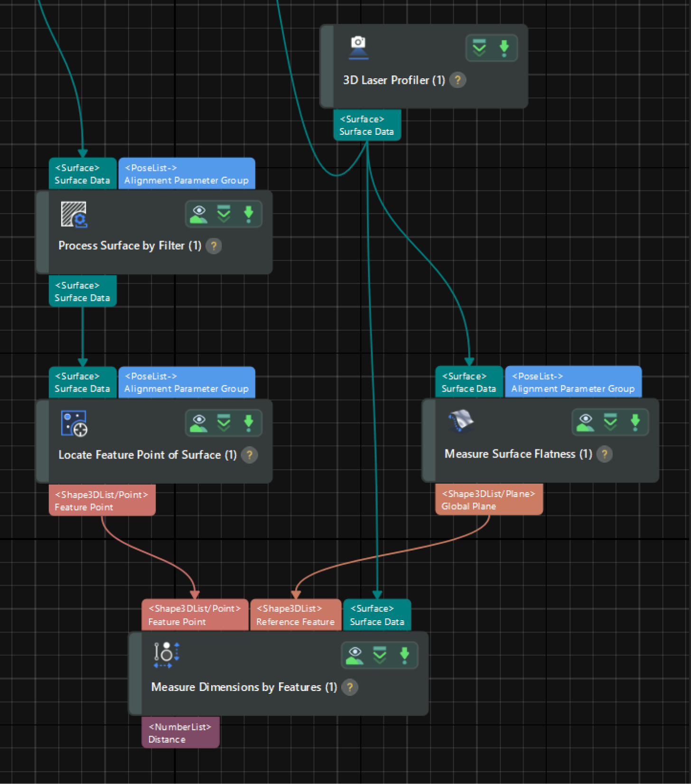Select the Global Plane output port
Image resolution: width=691 pixels, height=784 pixels.
click(x=489, y=499)
